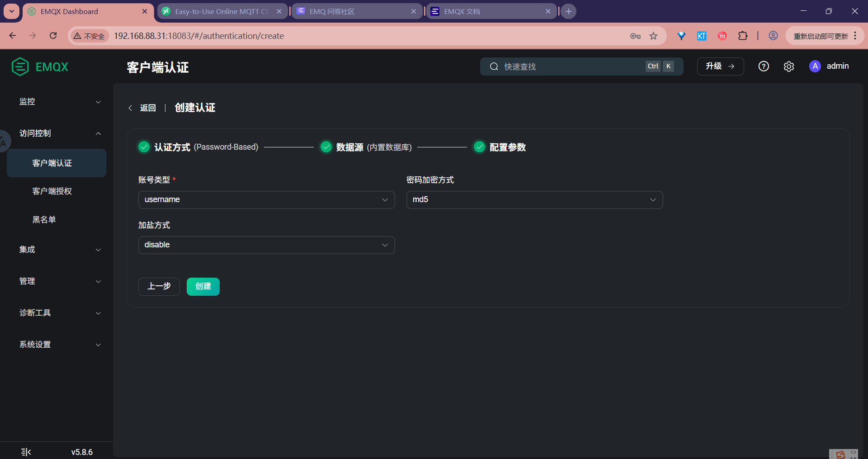Click the (Password-Based) step label

[x=226, y=147]
